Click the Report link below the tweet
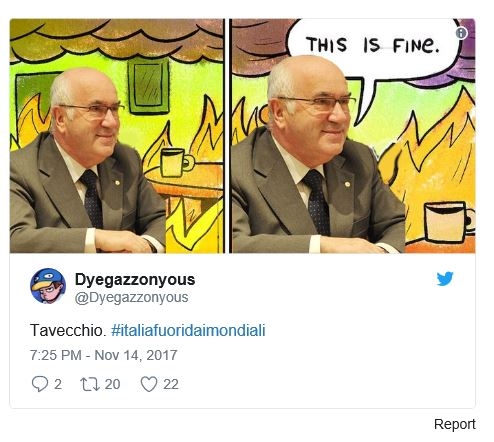This screenshot has width=494, height=442. coord(455,424)
